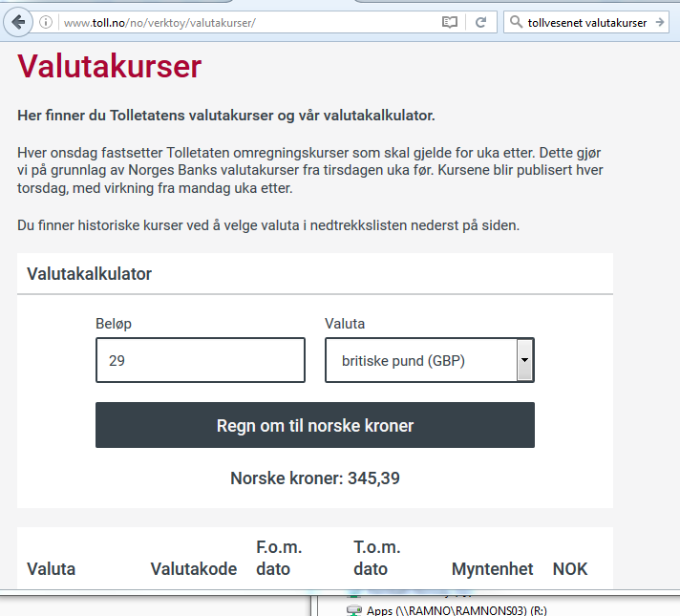The width and height of the screenshot is (680, 616).
Task: Click the Myntenhet column header
Action: point(492,569)
